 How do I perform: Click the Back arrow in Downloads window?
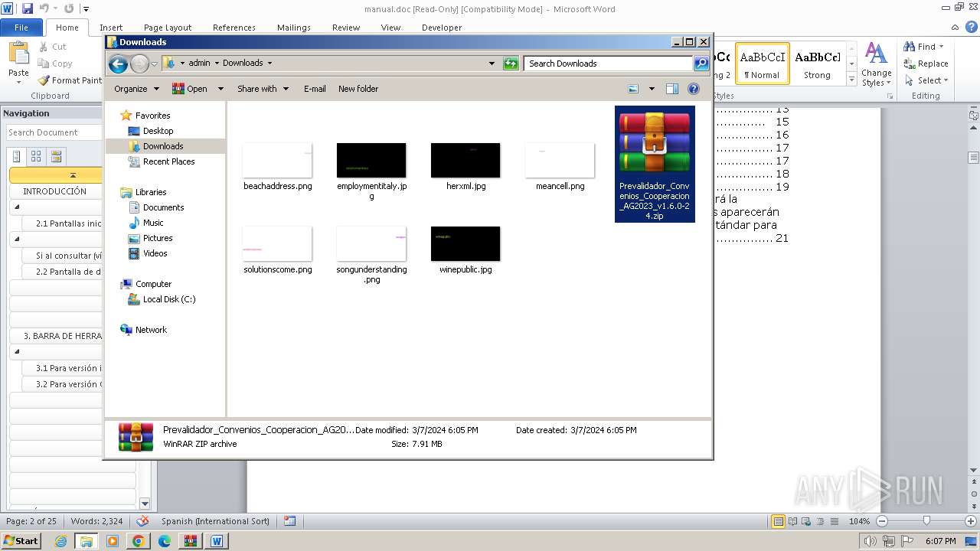(118, 64)
